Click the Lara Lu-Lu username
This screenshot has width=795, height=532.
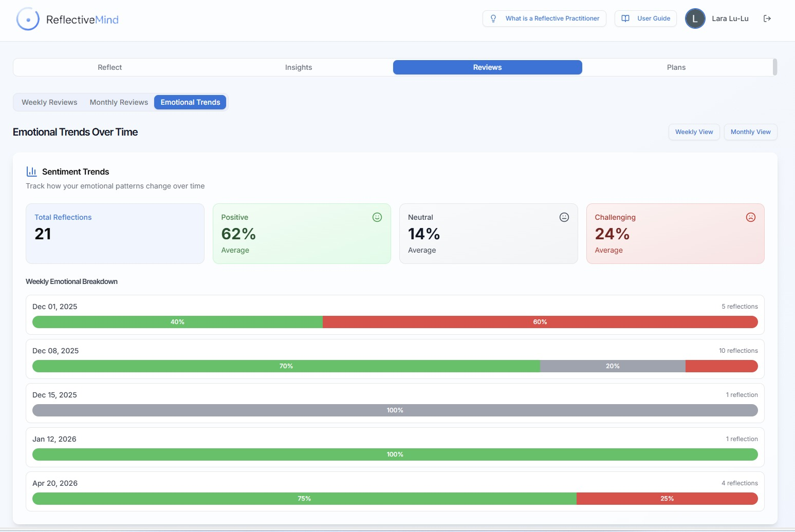pyautogui.click(x=730, y=18)
